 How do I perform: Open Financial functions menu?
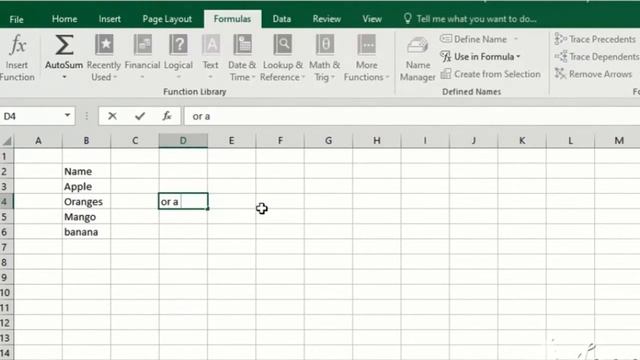pos(142,57)
